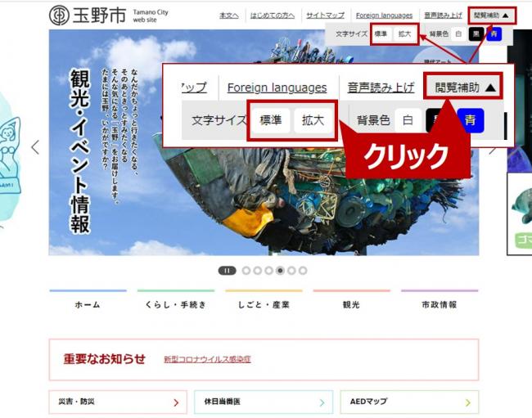Click the Tamano City web site text
532x418 pixels.
[x=151, y=16]
